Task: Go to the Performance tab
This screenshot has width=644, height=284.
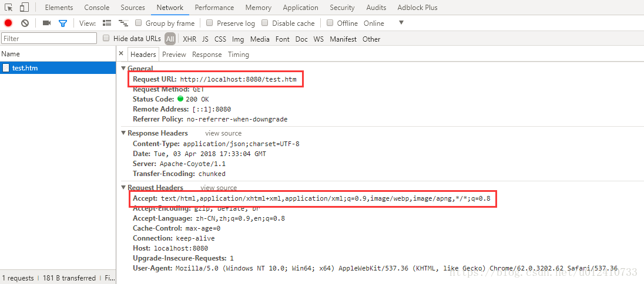Action: (x=214, y=8)
